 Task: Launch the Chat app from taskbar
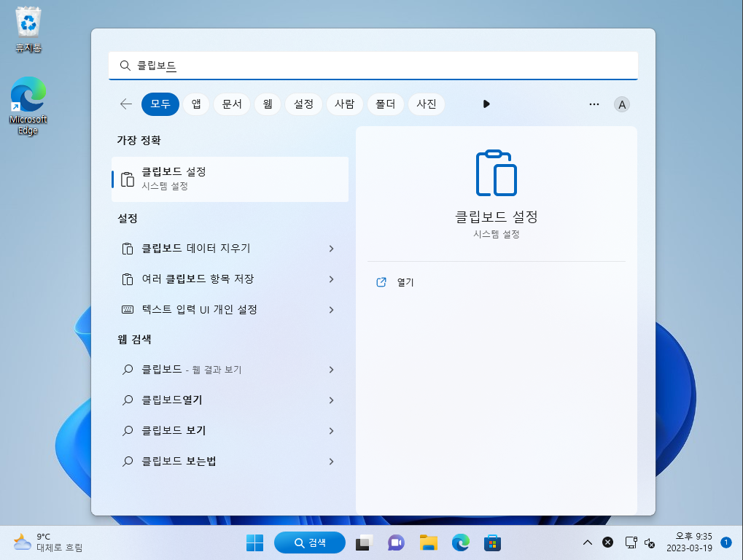tap(396, 543)
